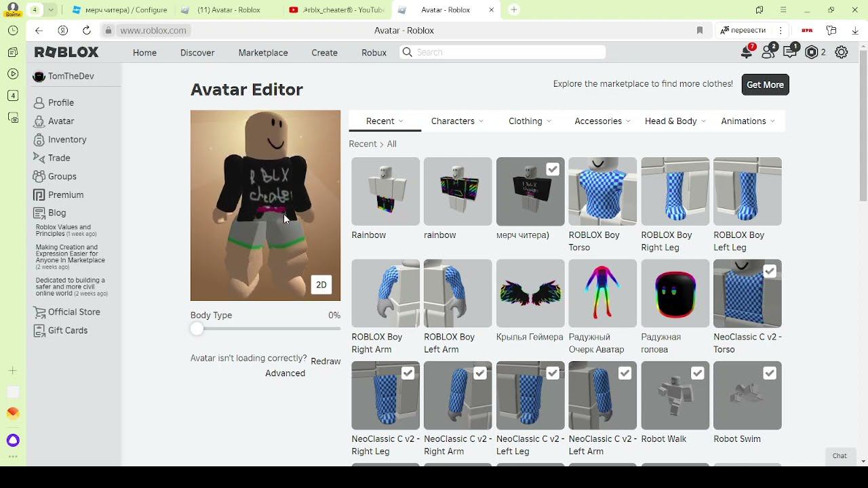Open the messages icon in header

[x=790, y=52]
